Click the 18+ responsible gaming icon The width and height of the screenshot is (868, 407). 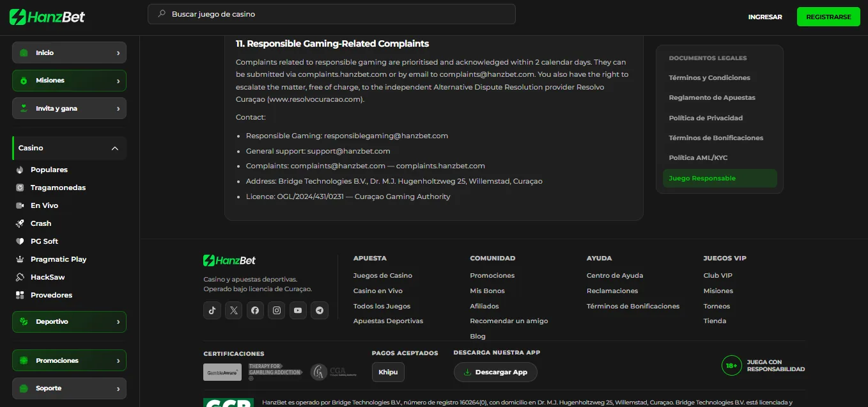(x=731, y=365)
